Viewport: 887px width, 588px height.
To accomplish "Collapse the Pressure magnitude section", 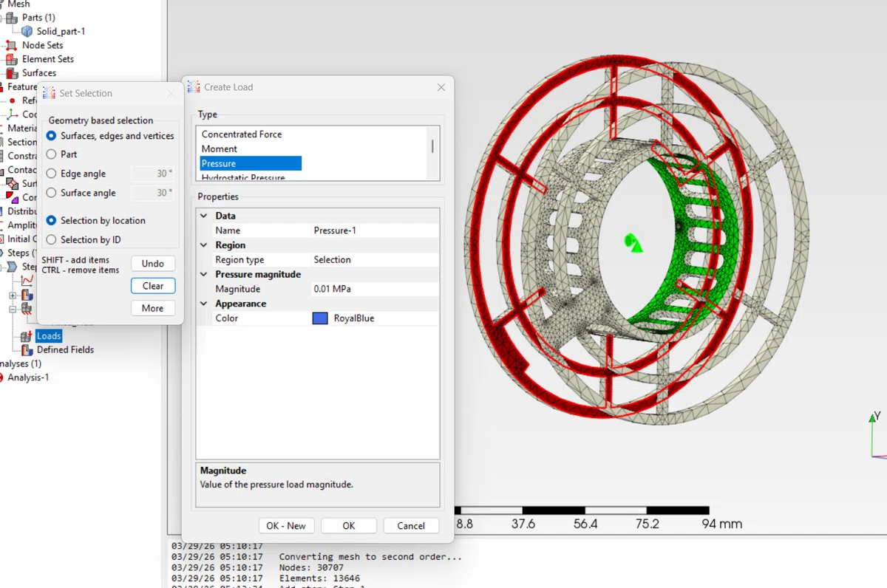I will [204, 274].
